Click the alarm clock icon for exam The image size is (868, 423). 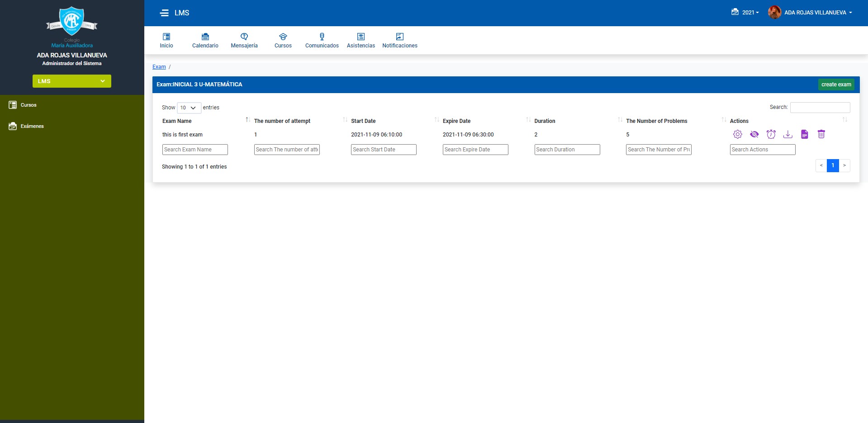[x=771, y=134]
